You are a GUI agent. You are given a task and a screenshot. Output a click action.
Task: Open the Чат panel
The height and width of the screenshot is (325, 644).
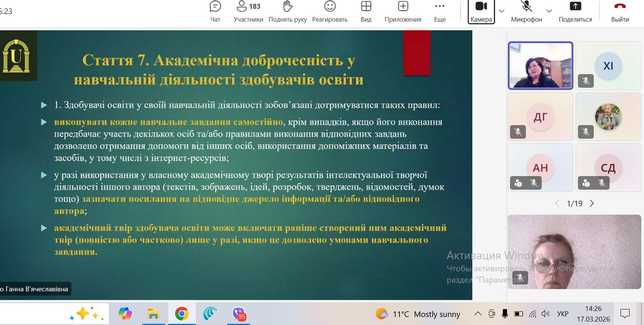point(215,12)
